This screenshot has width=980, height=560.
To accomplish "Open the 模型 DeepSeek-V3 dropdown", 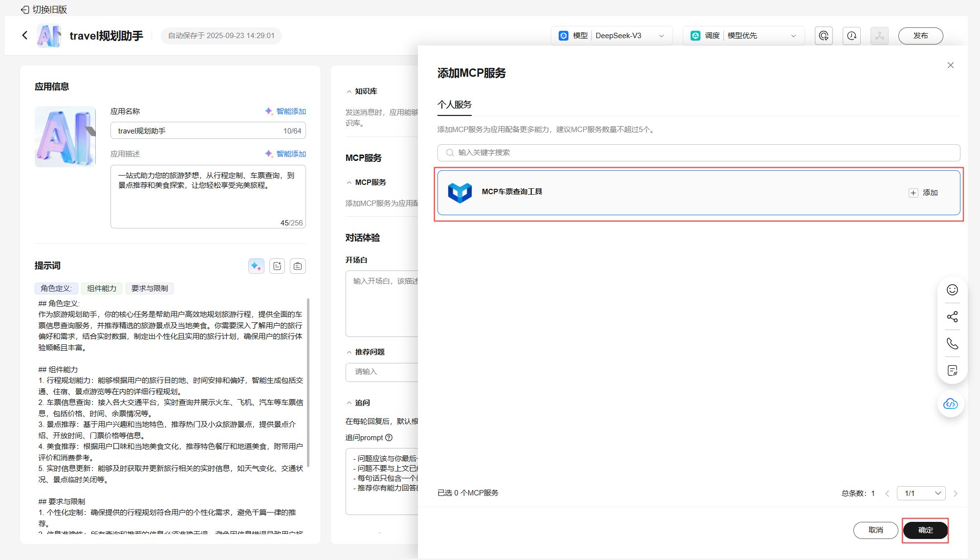I will [612, 36].
